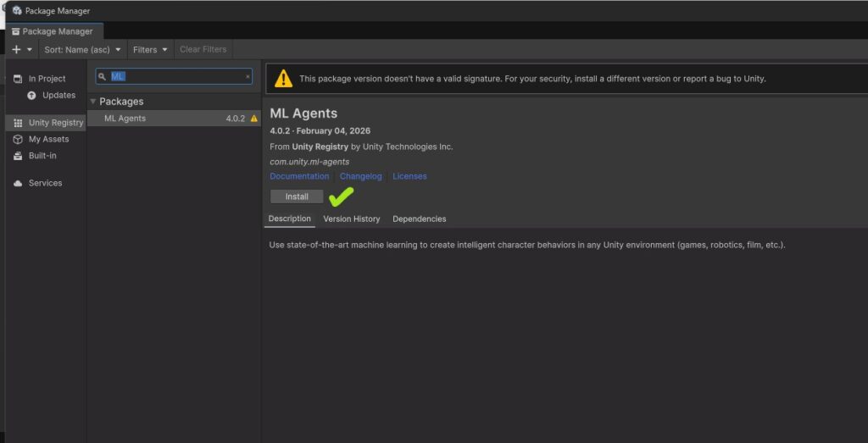Viewport: 868px width, 443px height.
Task: Open the Changelog link
Action: coord(361,176)
